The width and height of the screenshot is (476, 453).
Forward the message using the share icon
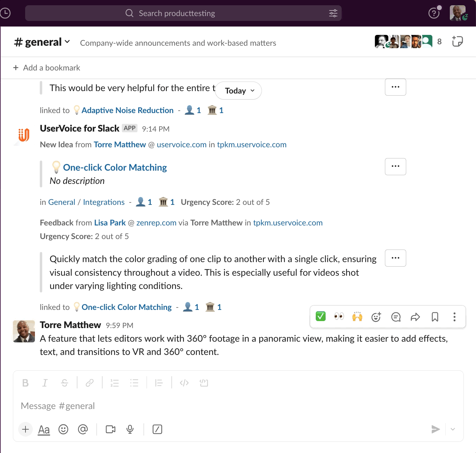point(415,317)
